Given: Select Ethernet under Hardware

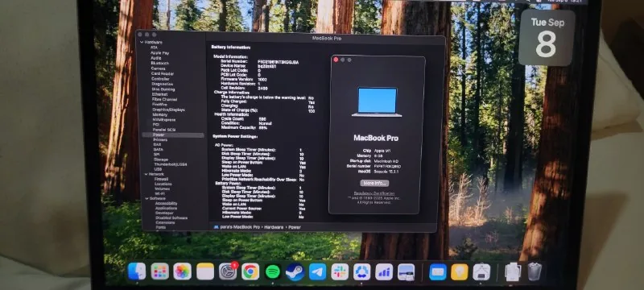Looking at the screenshot, I should [159, 94].
